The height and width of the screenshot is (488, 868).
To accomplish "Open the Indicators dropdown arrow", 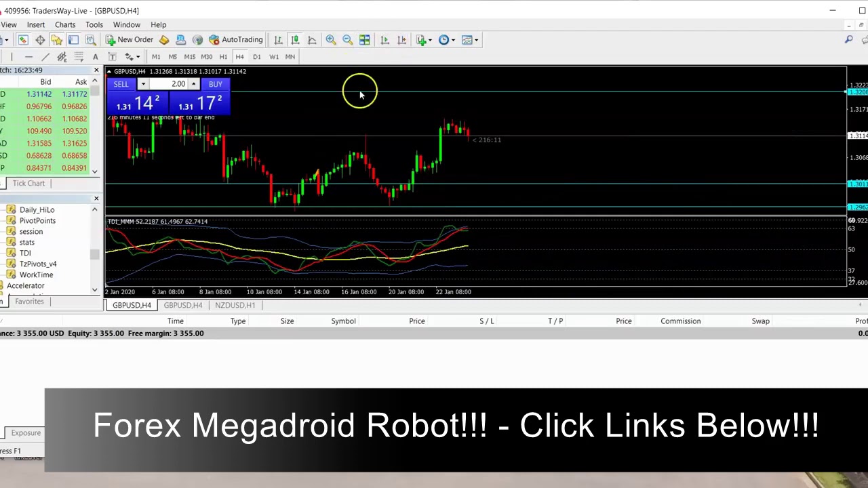I will coord(430,40).
